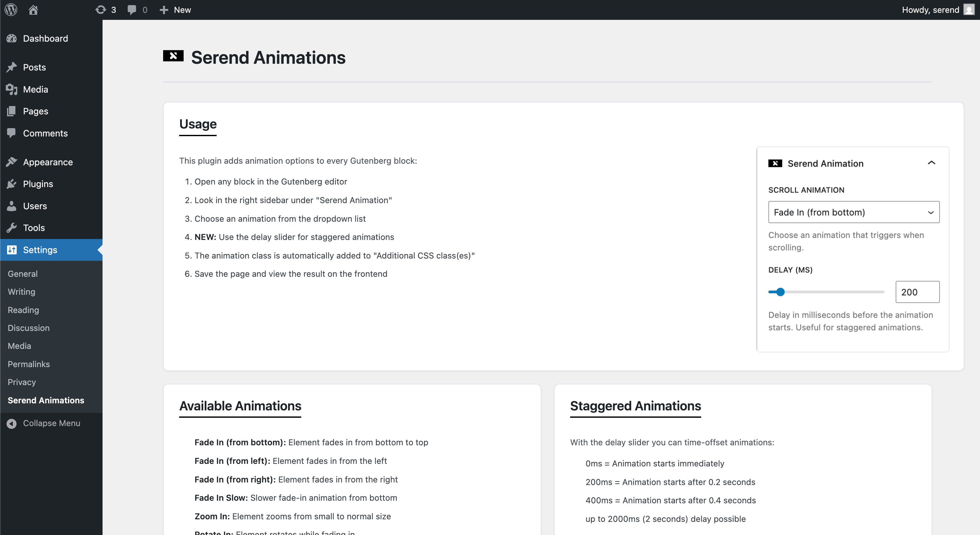Select the Posts pushpin icon
The image size is (980, 535).
[12, 67]
